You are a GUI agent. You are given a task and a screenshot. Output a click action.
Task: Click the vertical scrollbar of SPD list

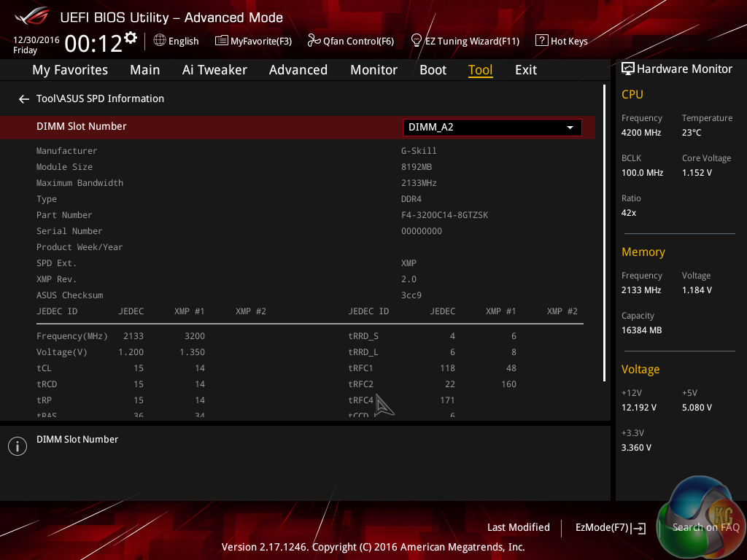coord(604,233)
